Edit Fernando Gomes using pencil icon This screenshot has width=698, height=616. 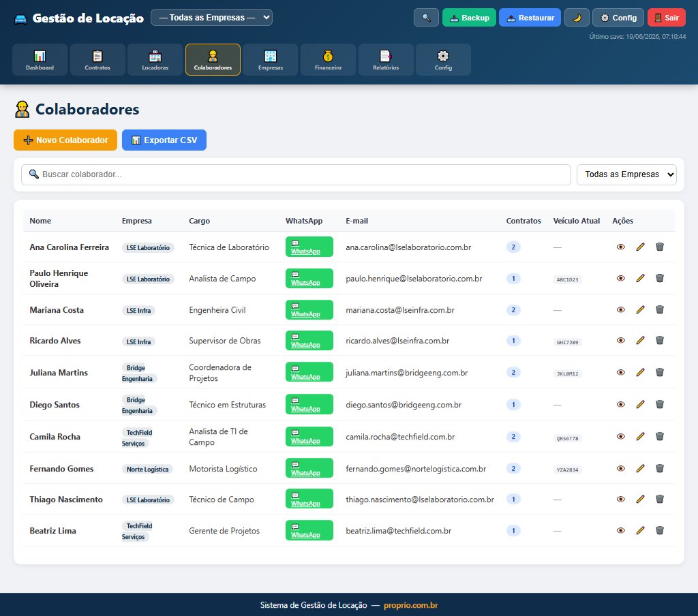tap(640, 468)
